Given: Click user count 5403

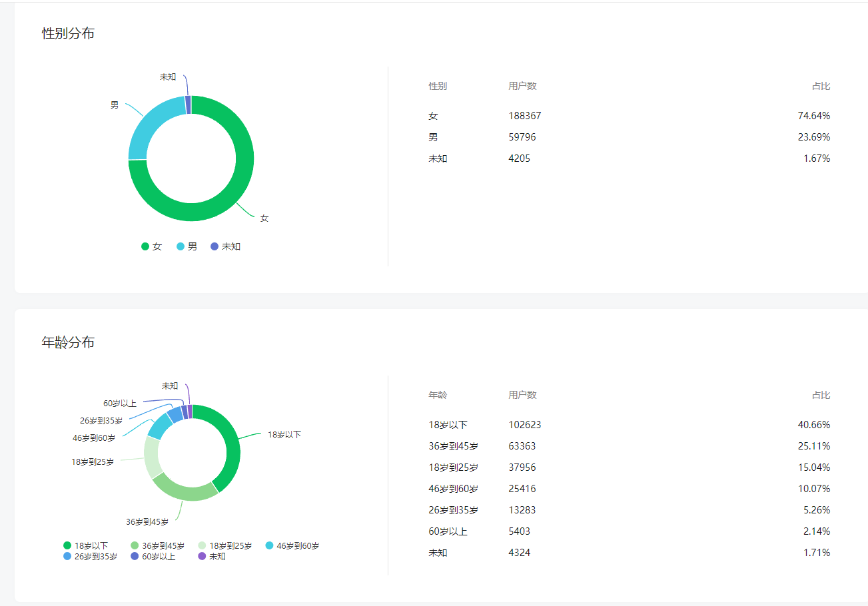Looking at the screenshot, I should (x=520, y=531).
